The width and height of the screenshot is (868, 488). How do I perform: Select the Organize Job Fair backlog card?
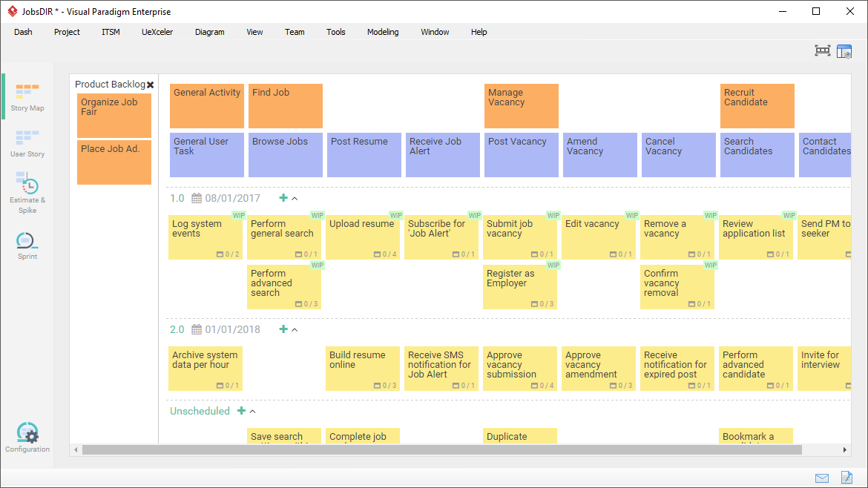114,116
